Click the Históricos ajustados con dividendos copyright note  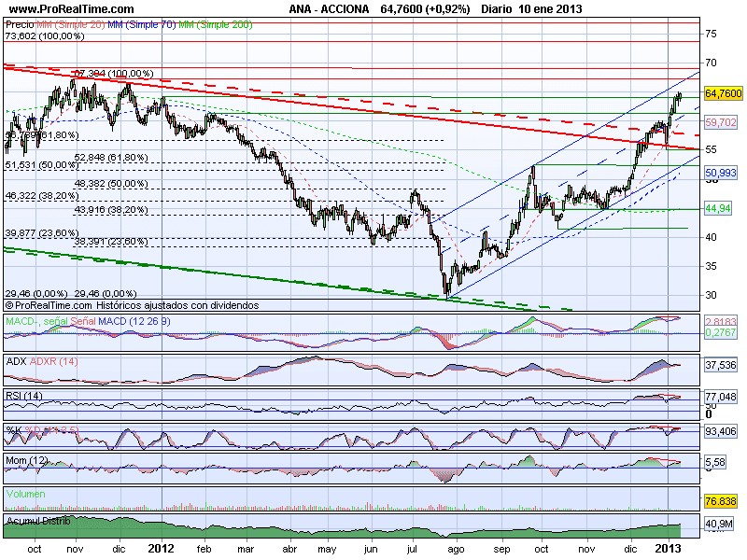(177, 305)
